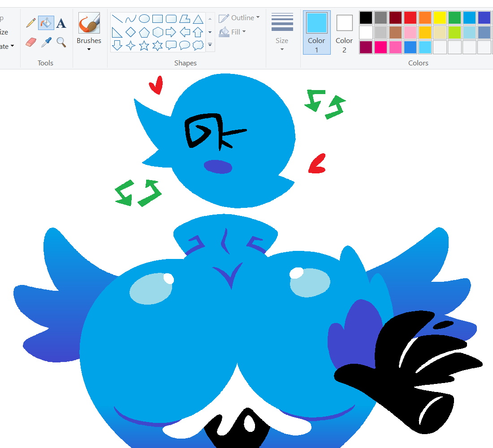Image resolution: width=493 pixels, height=448 pixels.
Task: Pick the yellow palette swatch
Action: pyautogui.click(x=440, y=17)
